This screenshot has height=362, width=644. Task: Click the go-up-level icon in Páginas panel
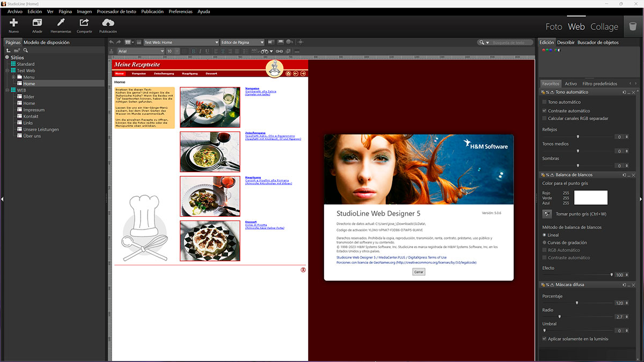pos(8,50)
